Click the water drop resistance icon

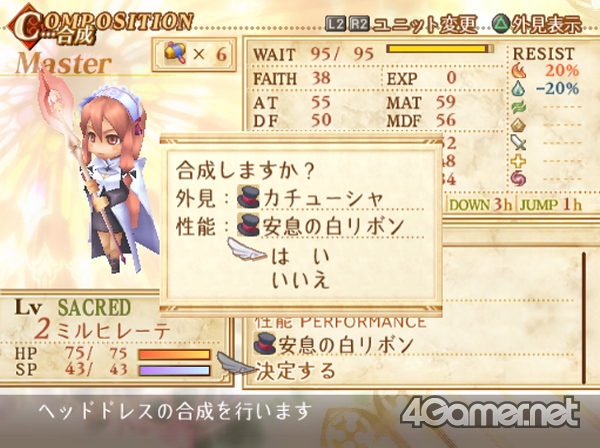[518, 88]
